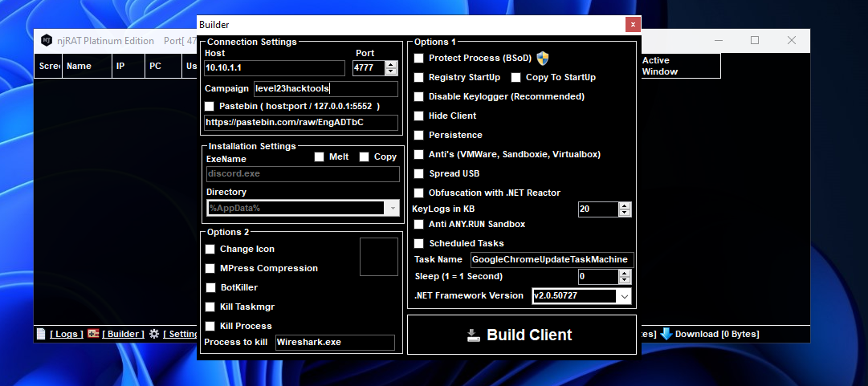Tick the Scheduled Tasks checkbox
This screenshot has width=868, height=386.
point(419,243)
